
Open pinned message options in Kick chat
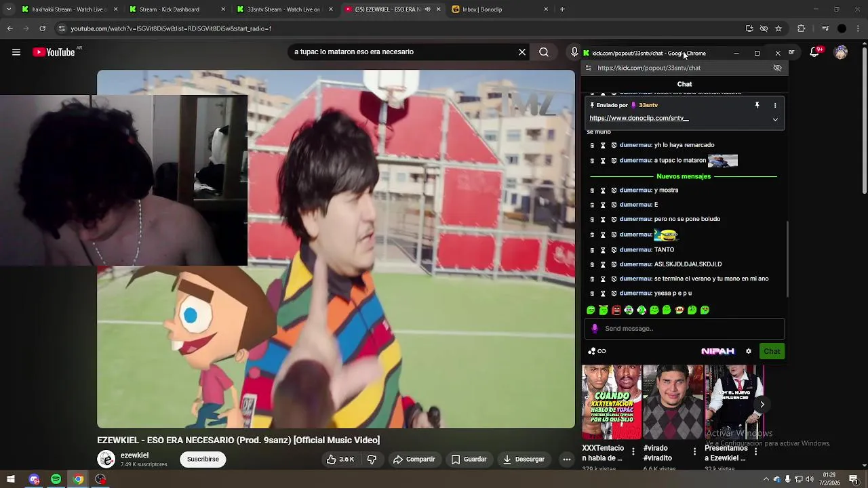tap(775, 105)
